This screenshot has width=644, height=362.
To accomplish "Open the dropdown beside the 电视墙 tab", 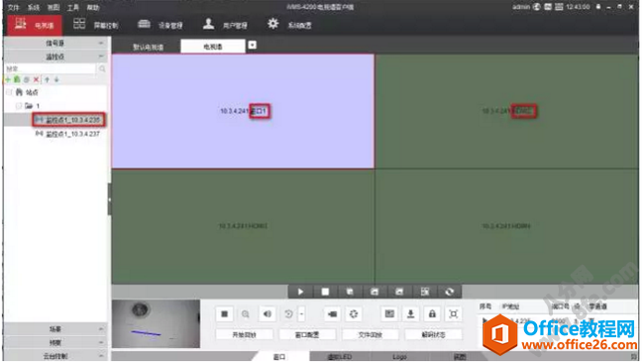I will (253, 45).
